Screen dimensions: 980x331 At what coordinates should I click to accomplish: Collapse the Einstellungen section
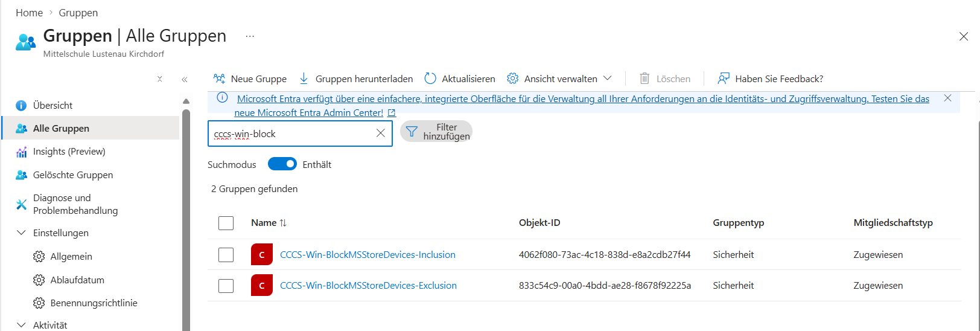(x=21, y=233)
